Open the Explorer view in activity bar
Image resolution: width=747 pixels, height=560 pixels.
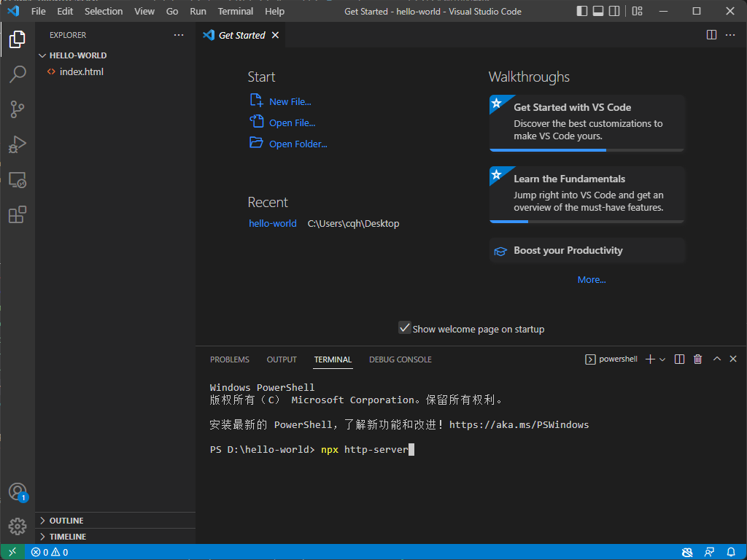click(x=18, y=39)
